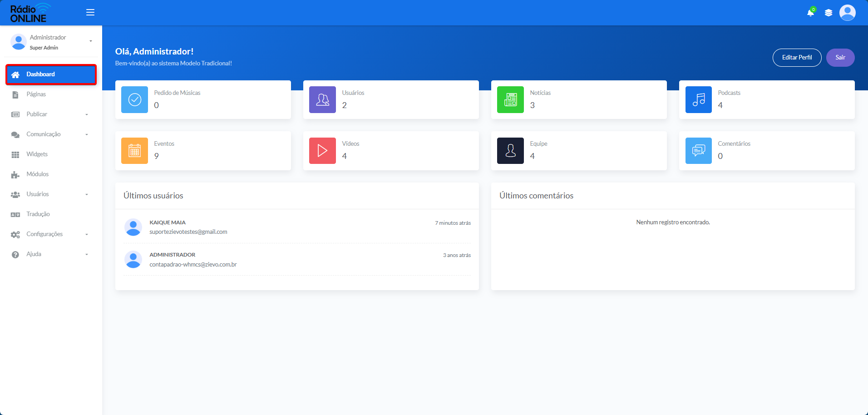Click the Comentários chat bubble icon
The height and width of the screenshot is (415, 868).
pyautogui.click(x=699, y=151)
